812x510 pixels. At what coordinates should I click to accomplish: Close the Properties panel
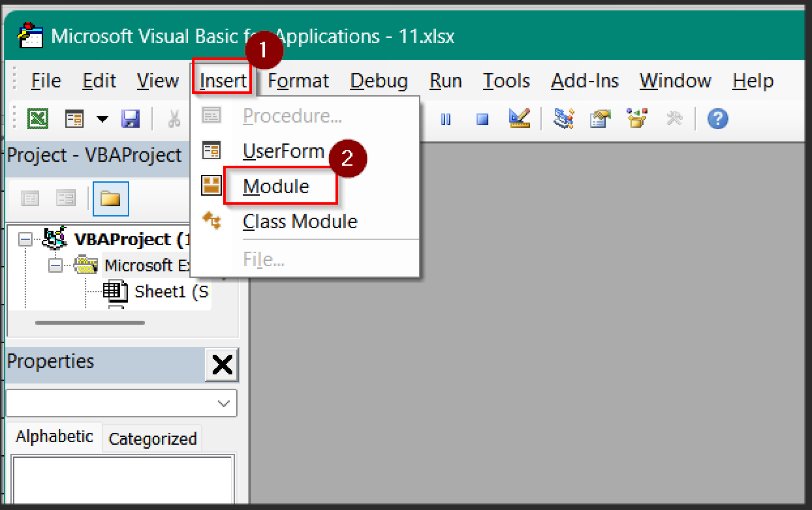(x=222, y=365)
